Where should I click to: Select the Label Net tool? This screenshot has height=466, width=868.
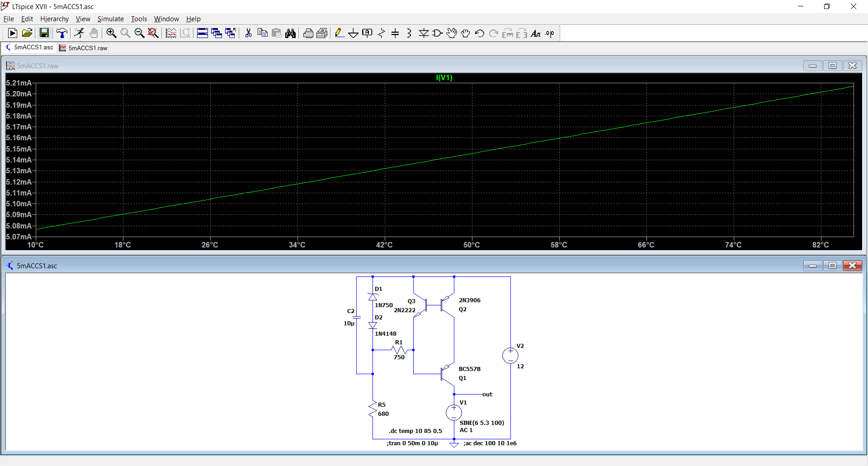(x=368, y=33)
